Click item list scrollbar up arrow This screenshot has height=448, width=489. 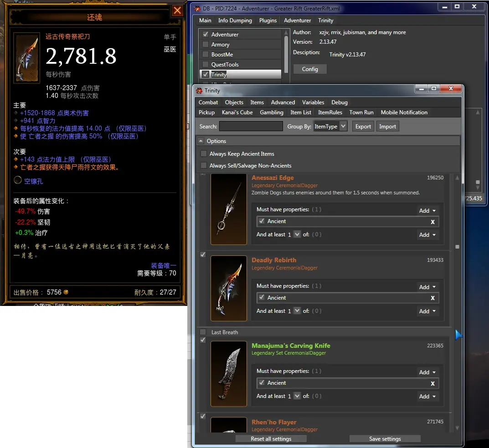(x=457, y=178)
